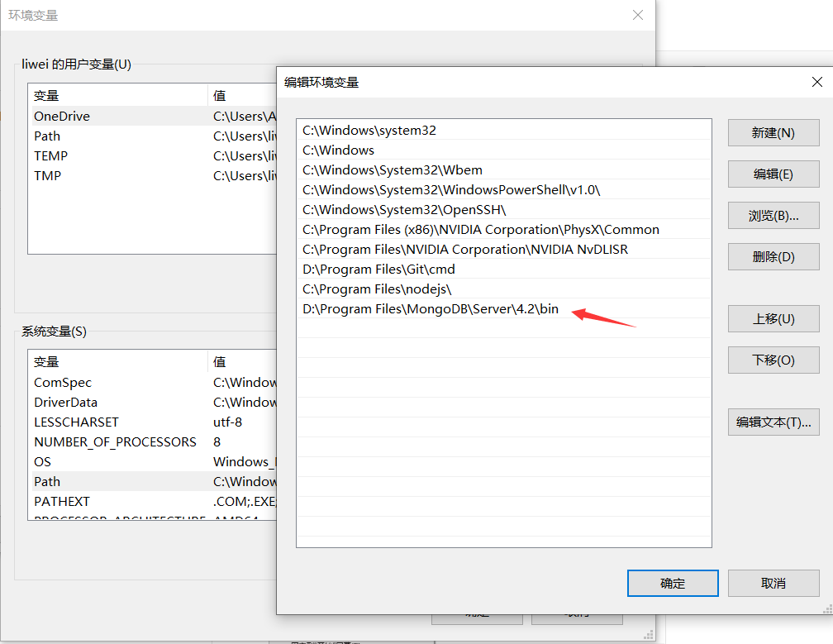Click the 编辑(E) button
This screenshot has width=833, height=644.
(773, 174)
